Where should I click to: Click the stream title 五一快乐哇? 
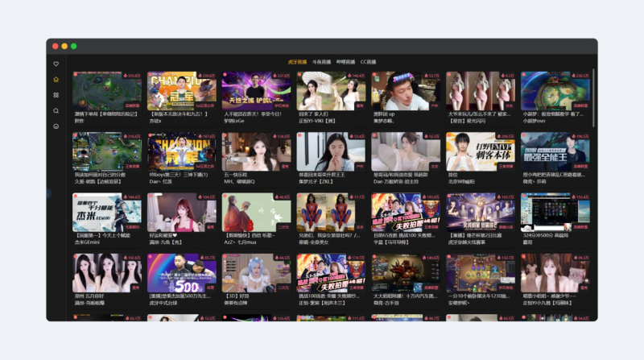pos(235,175)
